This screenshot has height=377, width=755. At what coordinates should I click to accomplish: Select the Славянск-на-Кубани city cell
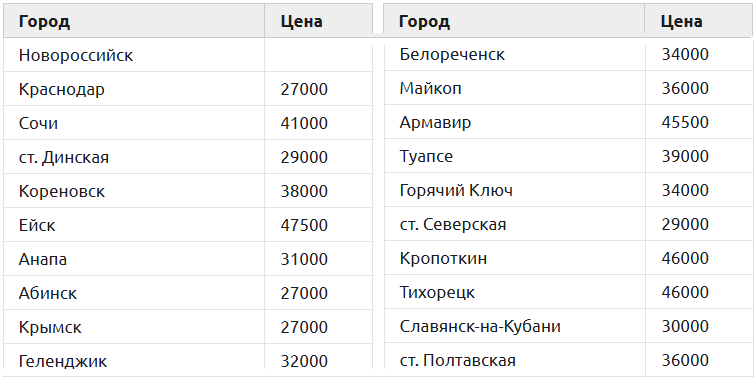(514, 326)
